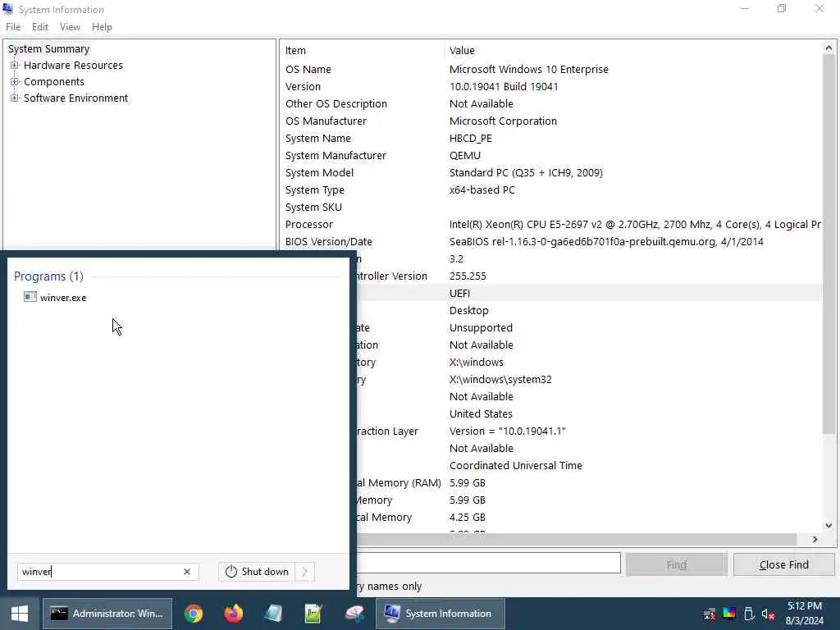
Task: Select the Hardware Resources label
Action: 73,66
